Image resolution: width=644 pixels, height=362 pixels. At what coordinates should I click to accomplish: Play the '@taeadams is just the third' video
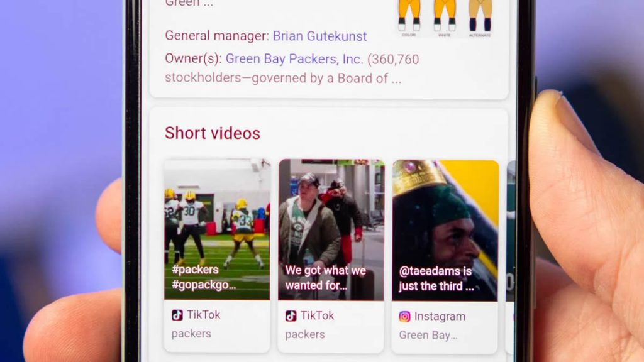tap(445, 231)
